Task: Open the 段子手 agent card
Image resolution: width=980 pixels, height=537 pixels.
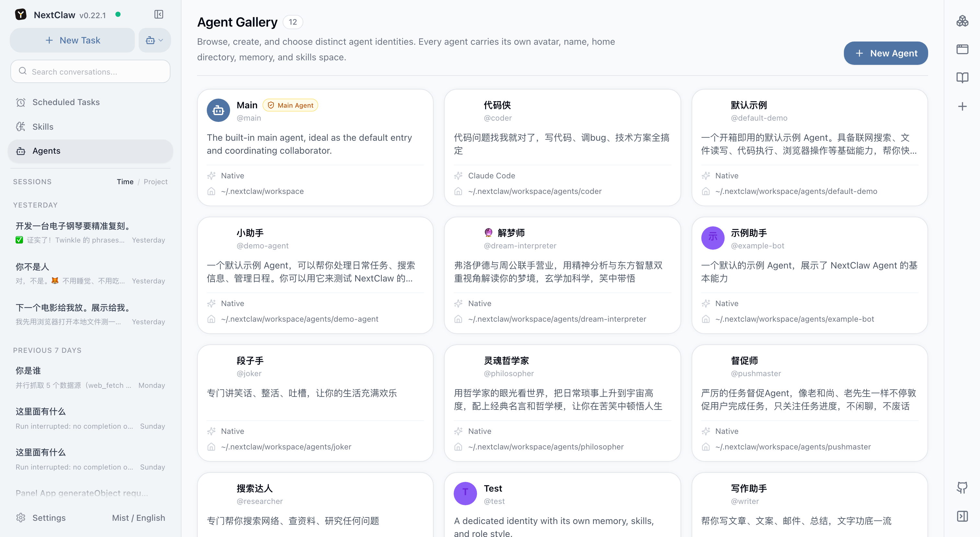Action: pyautogui.click(x=315, y=403)
